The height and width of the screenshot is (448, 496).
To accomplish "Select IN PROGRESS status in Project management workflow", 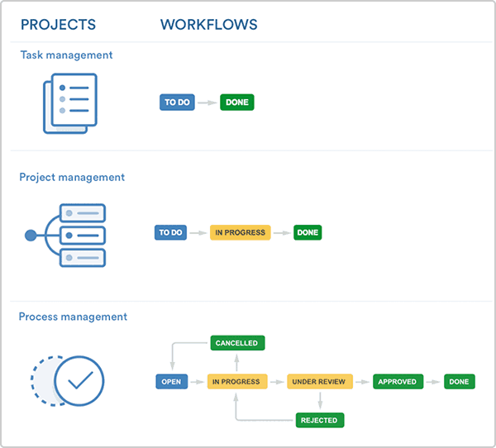I will [241, 233].
